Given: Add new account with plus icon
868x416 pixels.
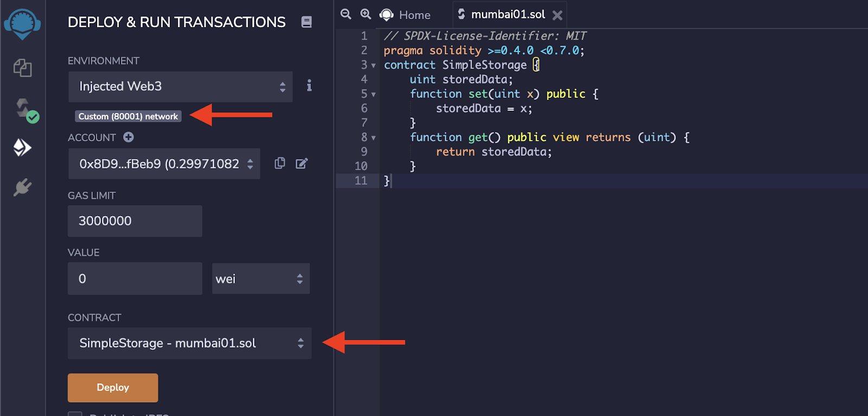Looking at the screenshot, I should coord(129,137).
